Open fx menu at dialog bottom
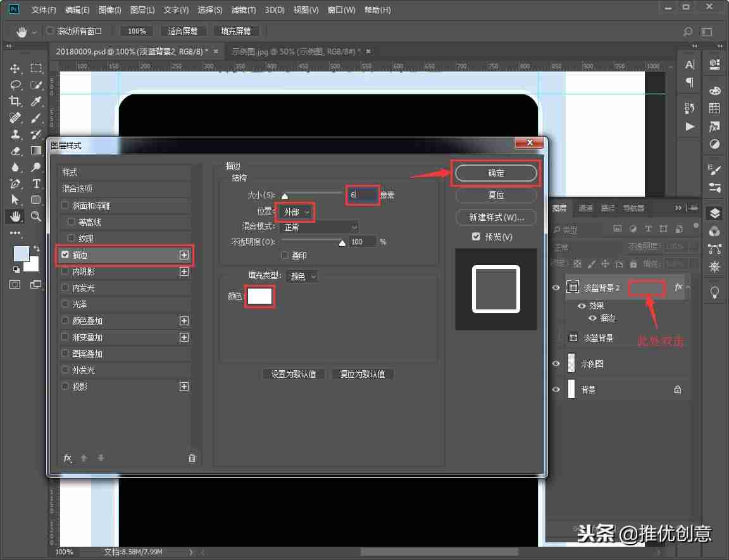Image resolution: width=729 pixels, height=560 pixels. (x=68, y=458)
